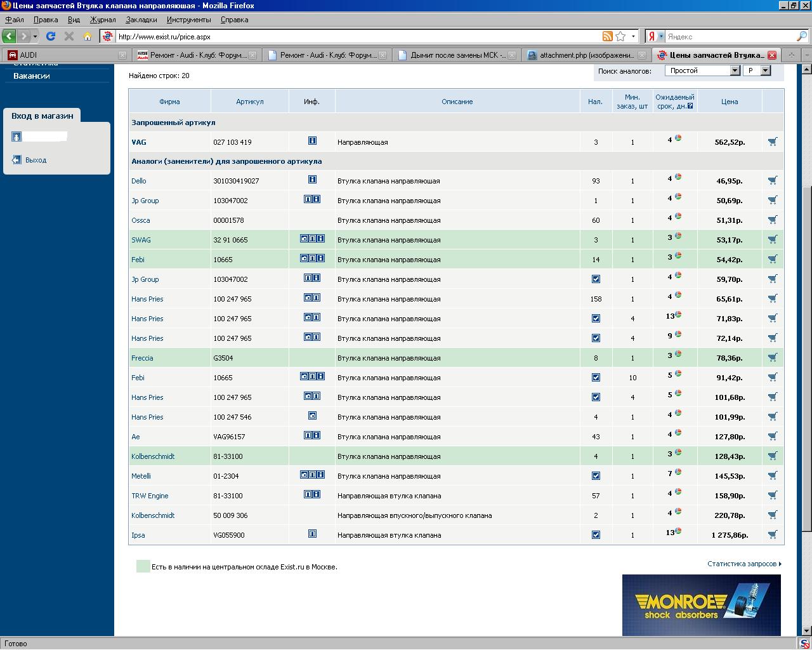Open info icon for VAG 027 103 419
The width and height of the screenshot is (812, 650).
click(312, 141)
